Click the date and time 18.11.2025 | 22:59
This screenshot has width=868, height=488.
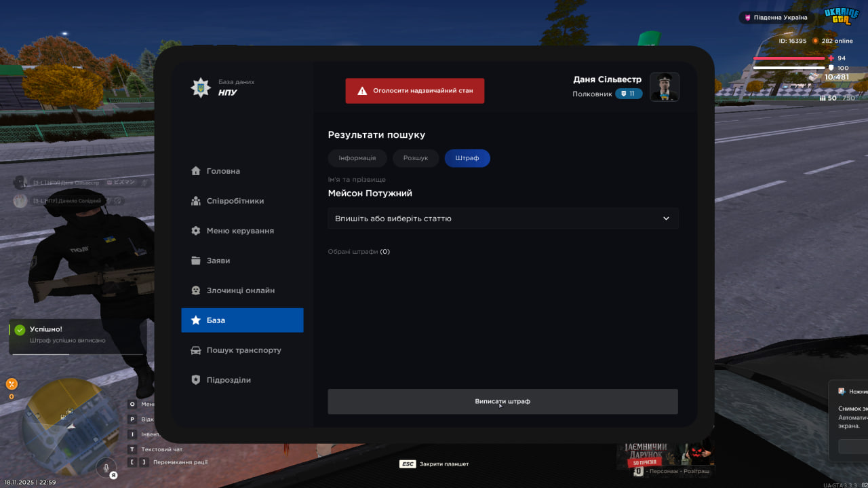coord(30,483)
